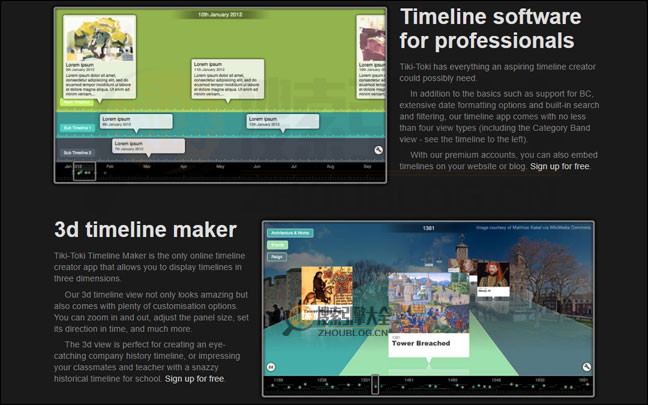Click the Timeline software for professionals heading
648x405 pixels.
491,29
